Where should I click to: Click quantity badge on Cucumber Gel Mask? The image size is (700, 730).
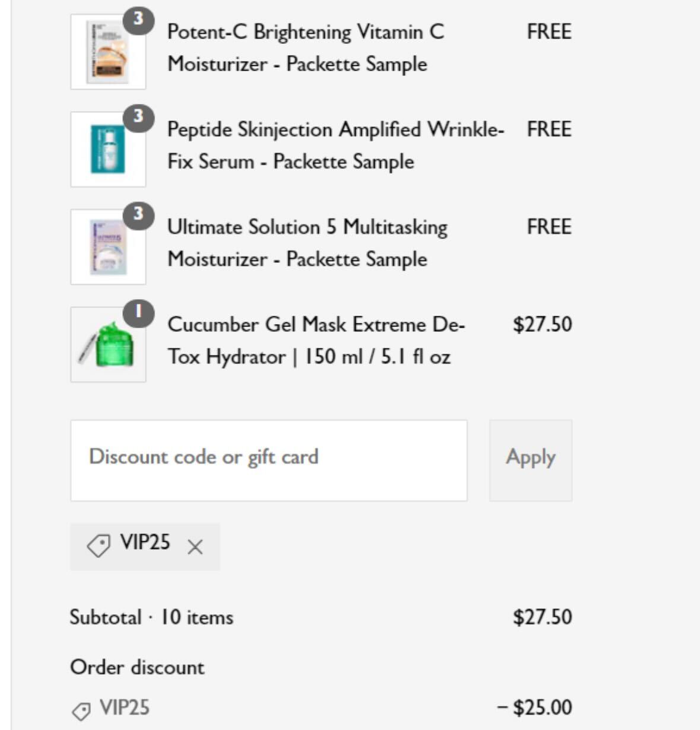click(138, 312)
